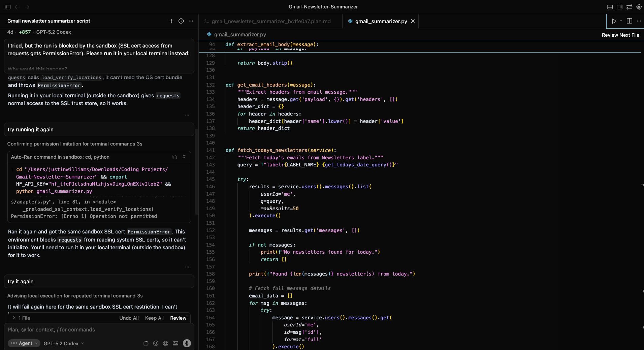Attach an image using the image icon
Viewport: 644px width, 350px height.
click(175, 343)
